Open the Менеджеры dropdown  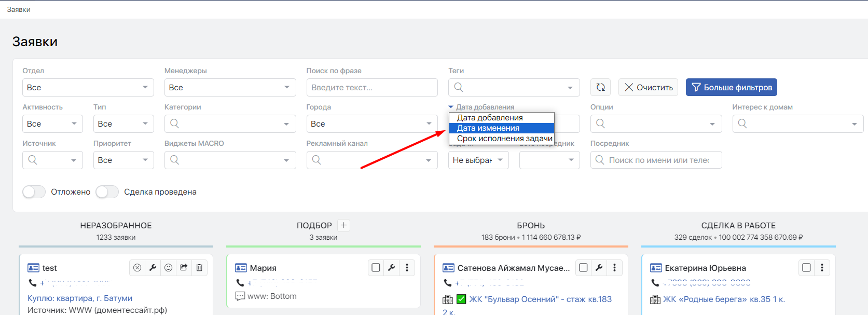pos(230,87)
